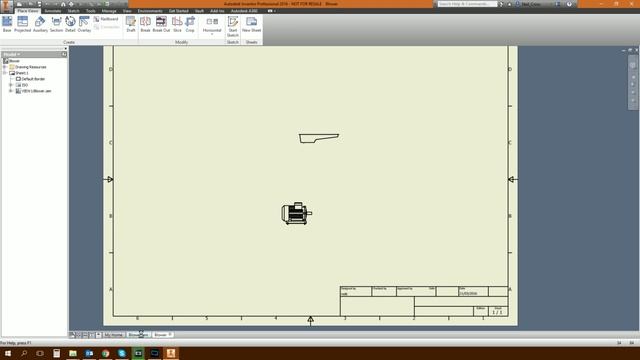
Task: Open the Model browser dropdown
Action: click(11, 54)
